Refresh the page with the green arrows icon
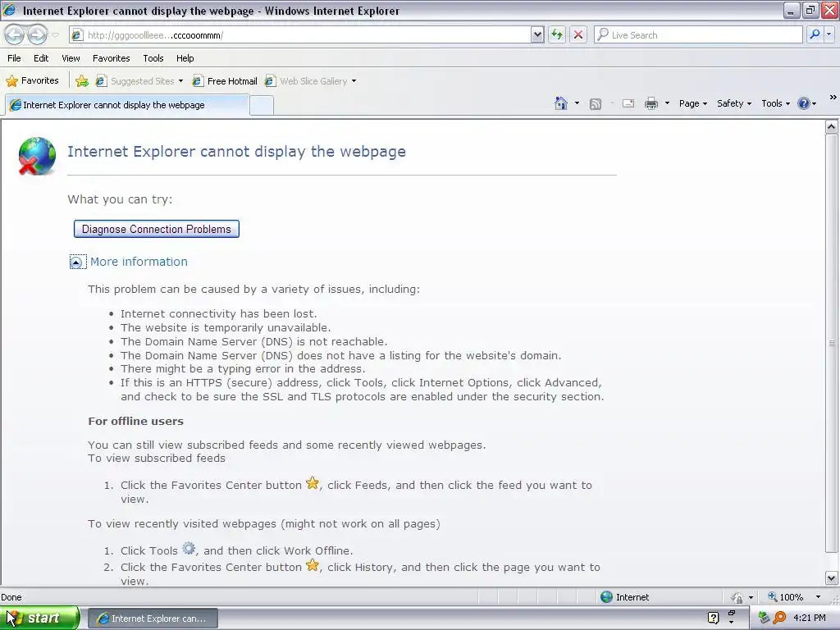Image resolution: width=840 pixels, height=630 pixels. coord(557,34)
